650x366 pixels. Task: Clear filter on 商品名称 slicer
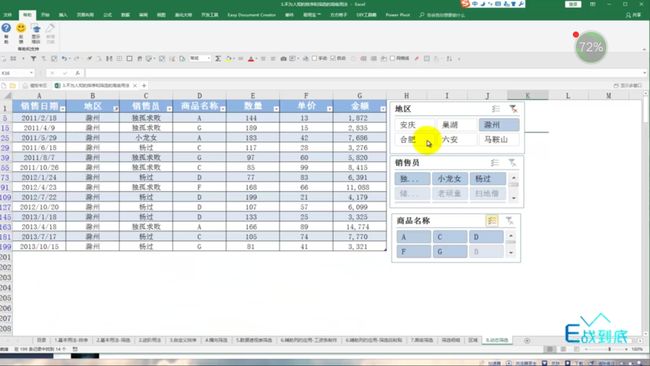tap(509, 221)
